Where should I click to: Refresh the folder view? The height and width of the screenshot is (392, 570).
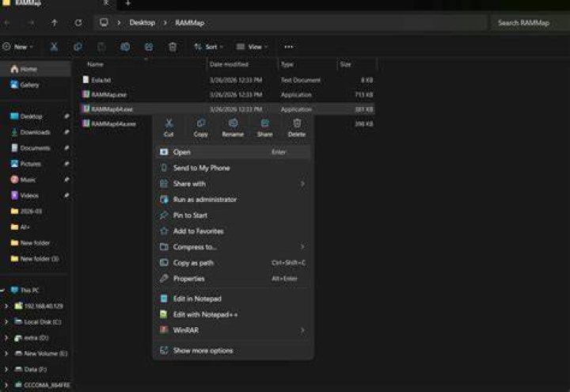78,22
